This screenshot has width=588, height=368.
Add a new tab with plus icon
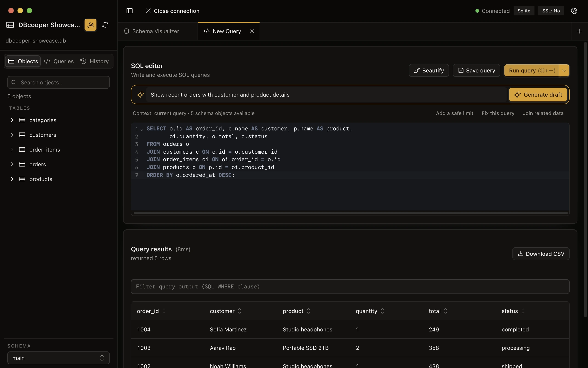[580, 31]
